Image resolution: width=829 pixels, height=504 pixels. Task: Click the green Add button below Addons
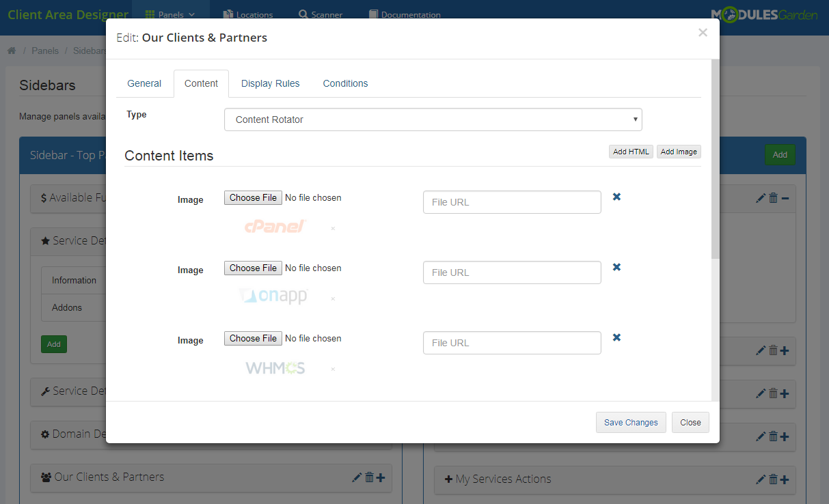point(54,344)
